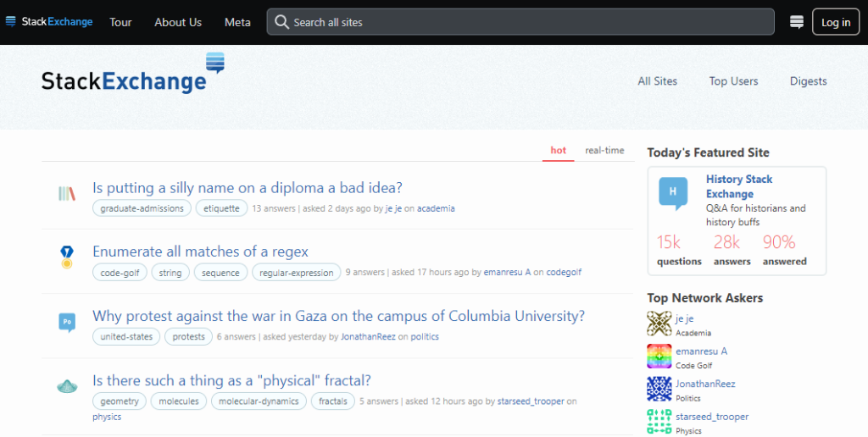
Task: Click the Log in button
Action: (x=835, y=22)
